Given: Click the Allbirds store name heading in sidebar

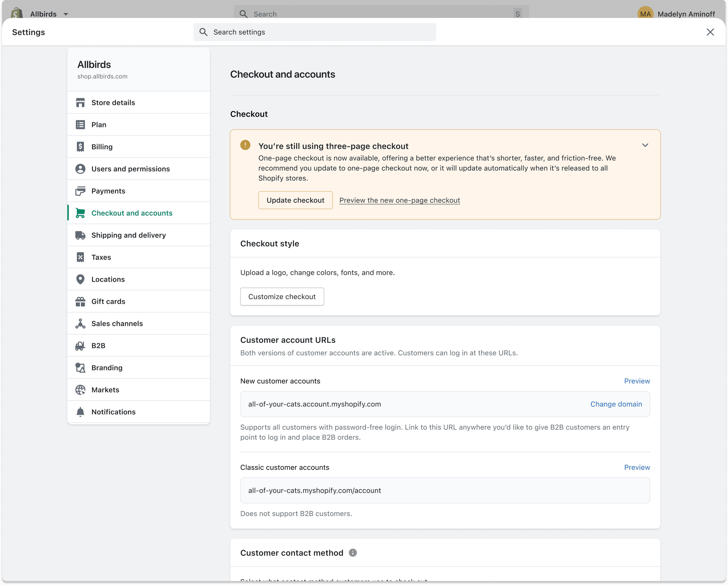Looking at the screenshot, I should click(x=94, y=65).
